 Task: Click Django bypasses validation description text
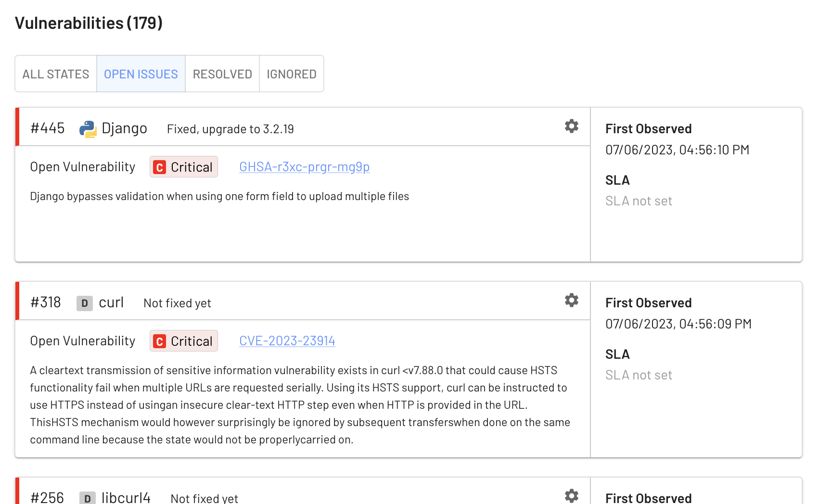click(219, 196)
